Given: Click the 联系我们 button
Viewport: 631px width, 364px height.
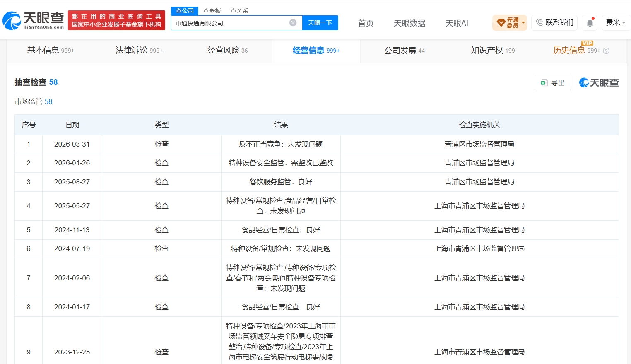Looking at the screenshot, I should click(555, 23).
